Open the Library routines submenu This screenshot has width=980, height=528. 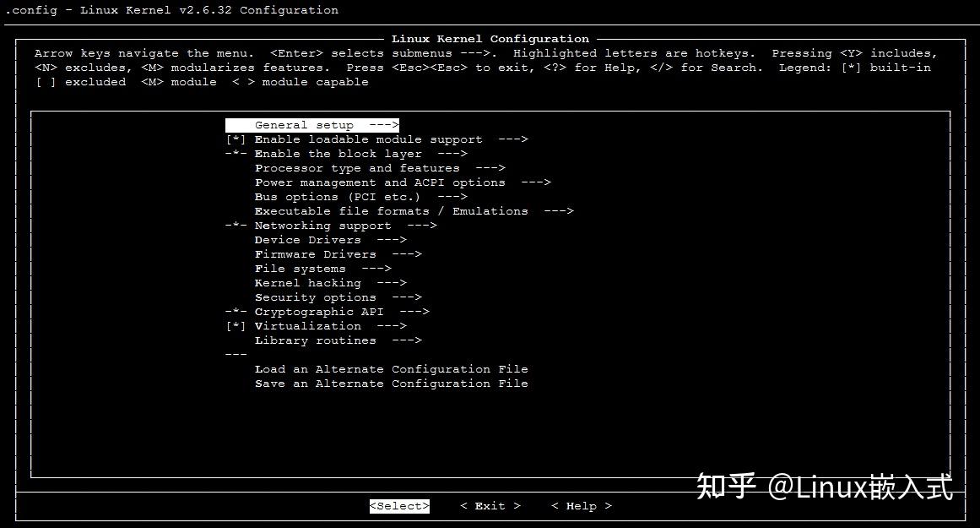tap(317, 340)
